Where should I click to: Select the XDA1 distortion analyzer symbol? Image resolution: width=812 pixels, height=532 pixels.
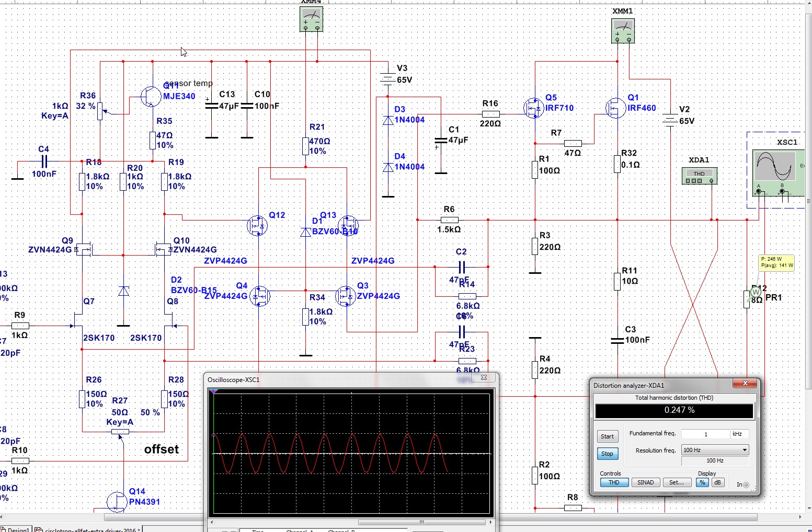point(699,176)
